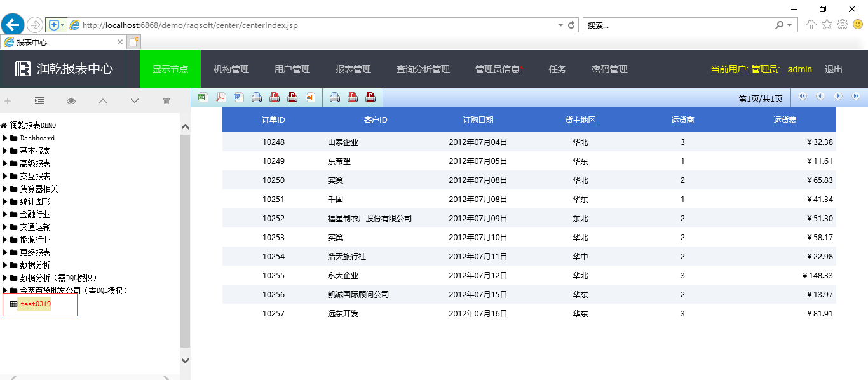
Task: Click the orange text-file export icon
Action: pyautogui.click(x=310, y=97)
